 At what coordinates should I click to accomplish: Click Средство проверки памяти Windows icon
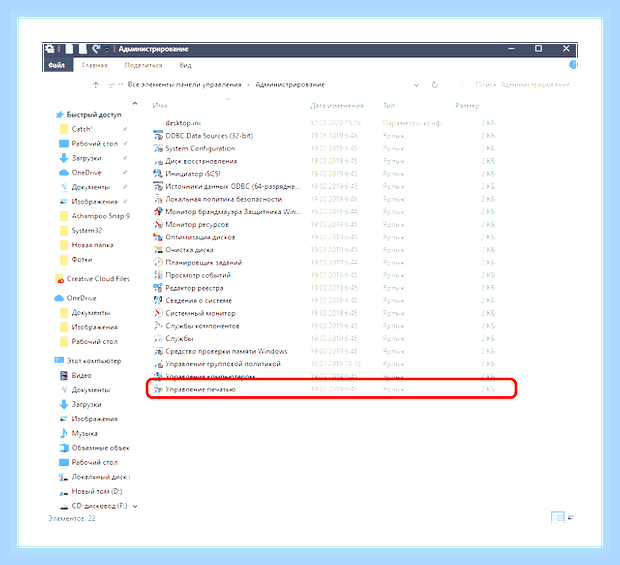(x=158, y=351)
